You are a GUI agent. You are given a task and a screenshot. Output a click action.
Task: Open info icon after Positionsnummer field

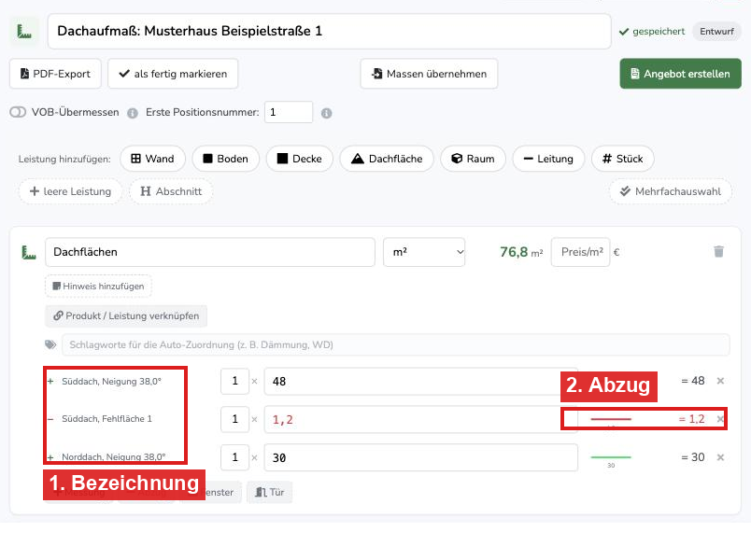click(327, 114)
